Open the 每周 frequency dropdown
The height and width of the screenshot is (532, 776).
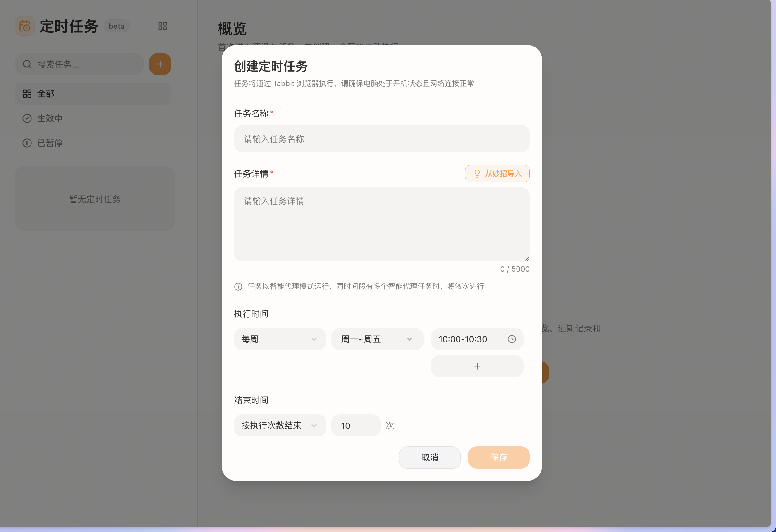280,339
